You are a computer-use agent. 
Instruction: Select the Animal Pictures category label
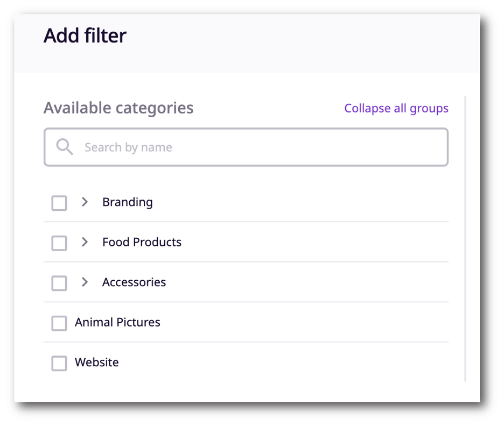pos(117,322)
